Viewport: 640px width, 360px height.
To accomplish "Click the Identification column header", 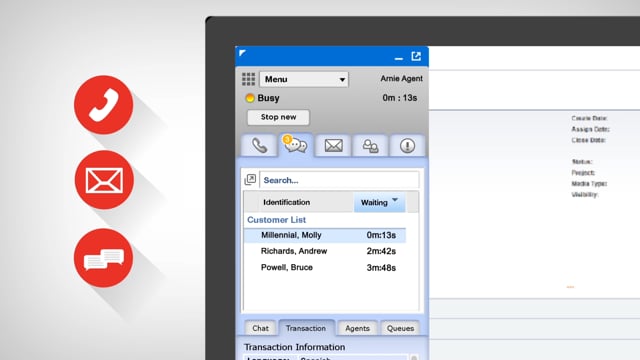I will tap(286, 202).
